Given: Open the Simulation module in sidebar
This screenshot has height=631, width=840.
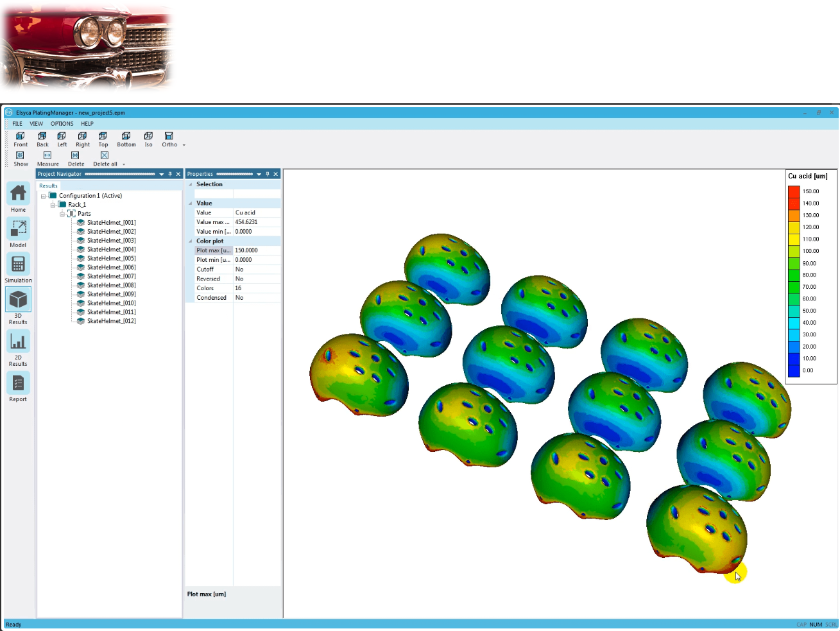Looking at the screenshot, I should pyautogui.click(x=18, y=268).
